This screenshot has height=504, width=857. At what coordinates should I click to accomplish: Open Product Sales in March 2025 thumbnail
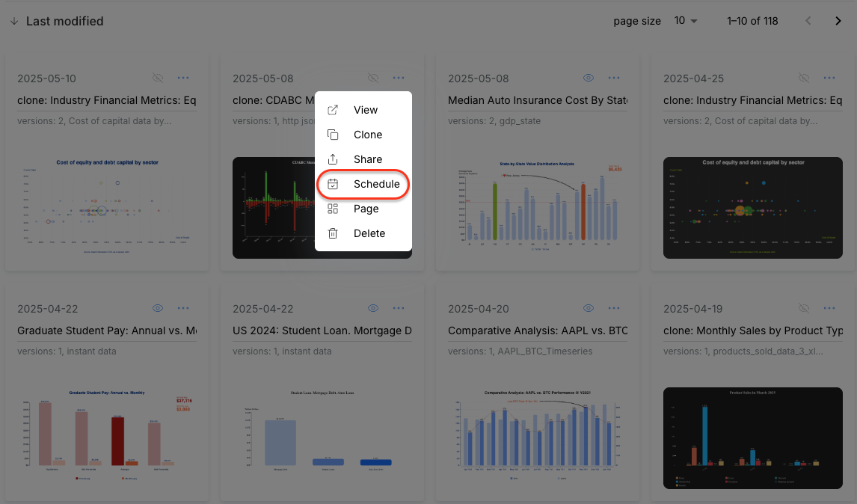[x=753, y=438]
